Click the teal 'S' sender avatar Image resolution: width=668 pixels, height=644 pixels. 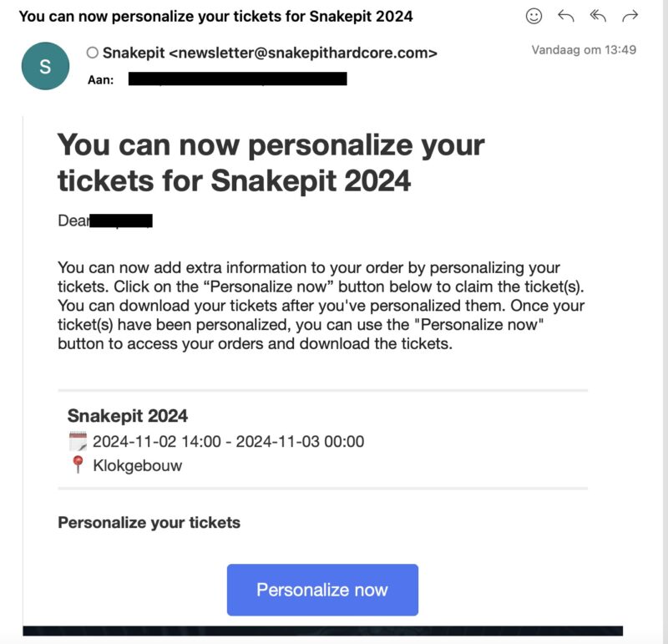(45, 66)
